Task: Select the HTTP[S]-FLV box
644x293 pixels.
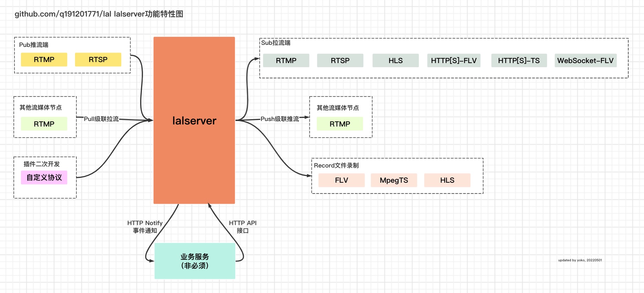Action: point(454,61)
